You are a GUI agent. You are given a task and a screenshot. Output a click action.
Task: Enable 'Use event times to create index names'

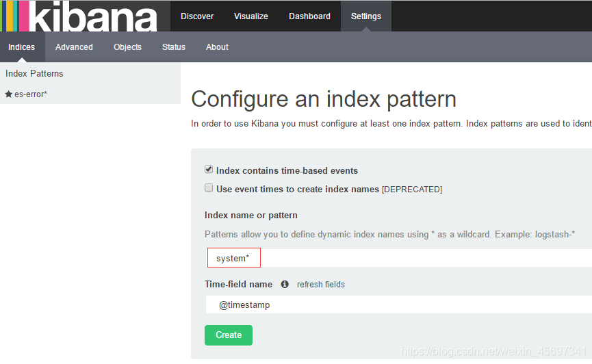point(209,187)
